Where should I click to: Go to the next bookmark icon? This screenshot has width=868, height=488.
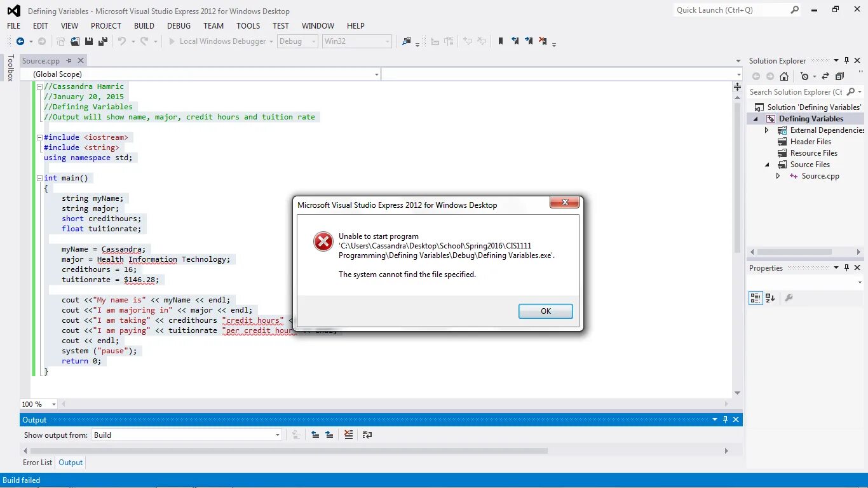pyautogui.click(x=529, y=41)
